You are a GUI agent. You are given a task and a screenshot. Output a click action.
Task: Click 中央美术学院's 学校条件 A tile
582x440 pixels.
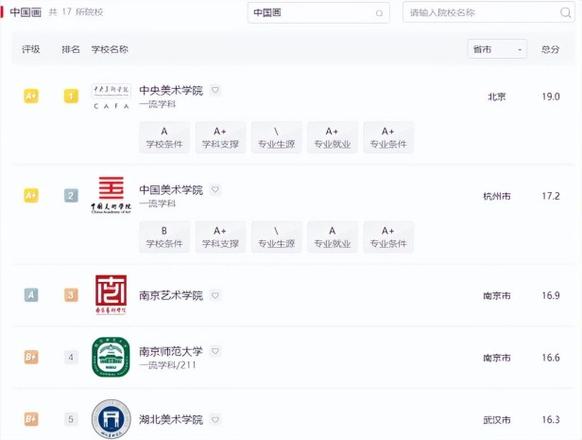pos(164,137)
